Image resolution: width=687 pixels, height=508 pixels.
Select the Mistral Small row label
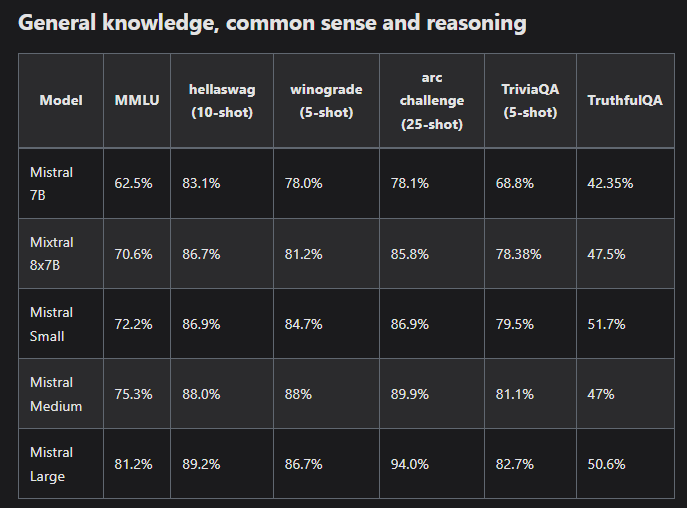pos(51,324)
